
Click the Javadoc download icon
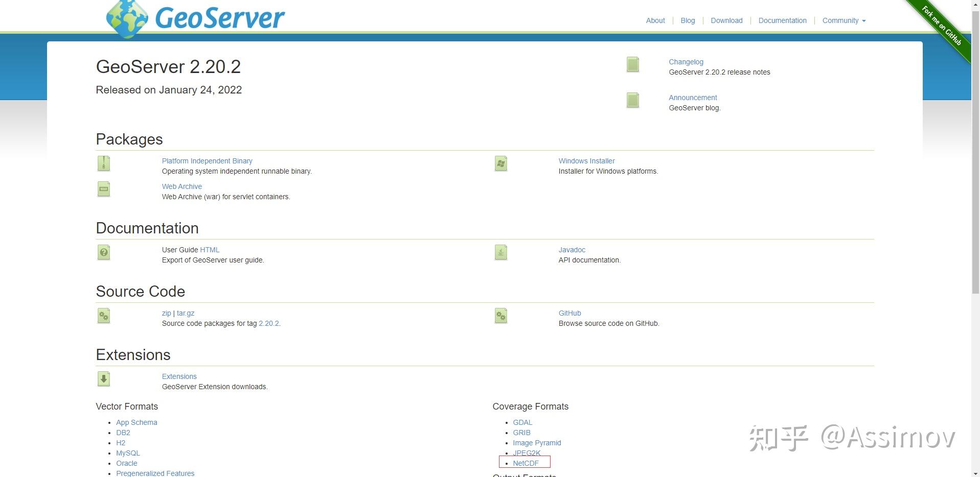point(500,252)
